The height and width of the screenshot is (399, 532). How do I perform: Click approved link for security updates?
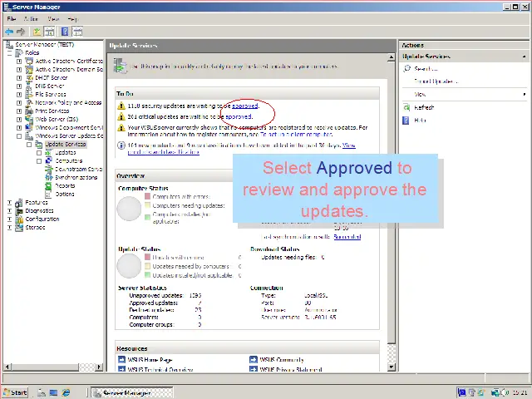(244, 106)
